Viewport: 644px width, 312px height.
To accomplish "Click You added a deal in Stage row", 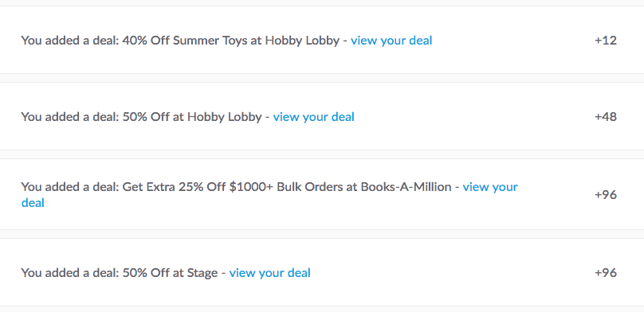I will 70,273.
